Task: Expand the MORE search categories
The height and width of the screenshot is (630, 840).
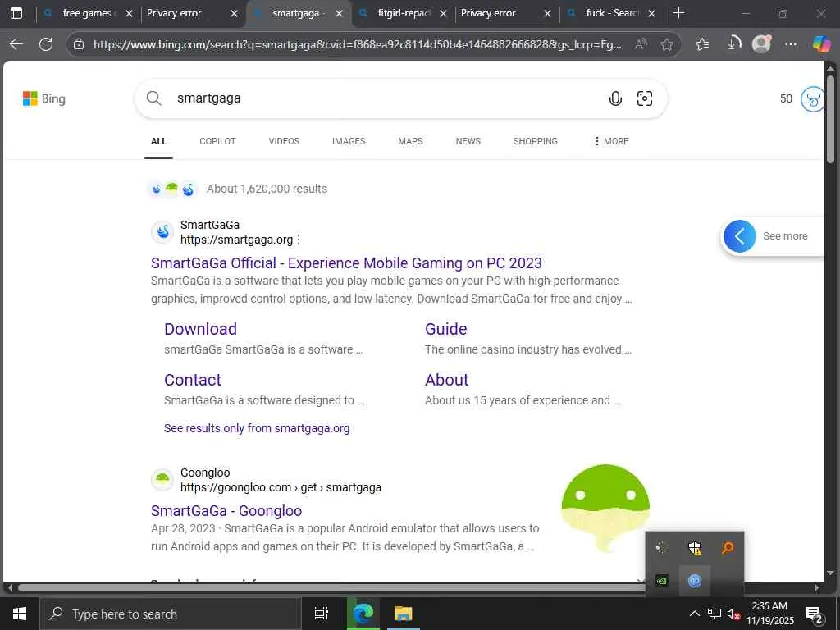Action: click(611, 141)
